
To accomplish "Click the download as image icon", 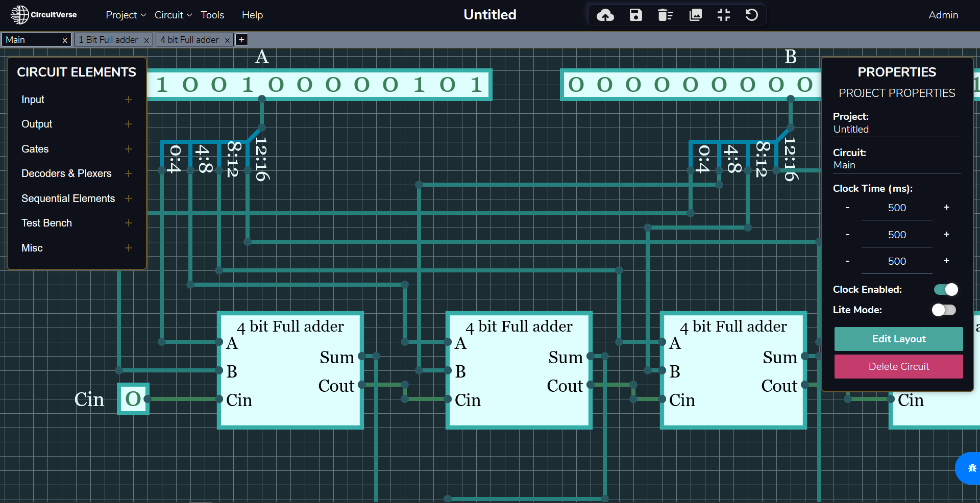I will (695, 15).
